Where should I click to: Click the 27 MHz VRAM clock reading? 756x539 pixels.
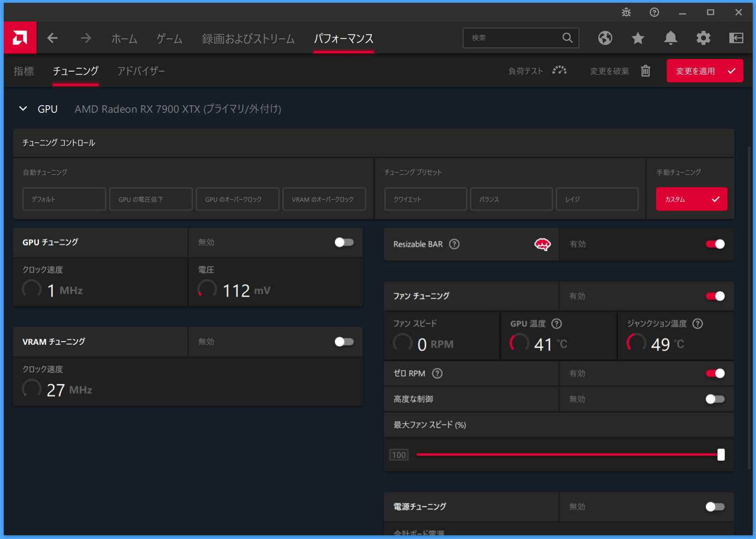69,390
